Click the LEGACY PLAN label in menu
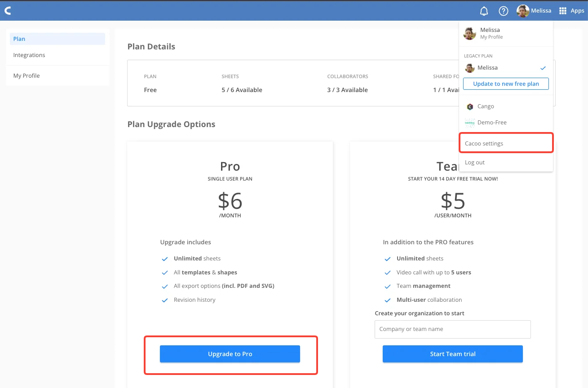The width and height of the screenshot is (588, 388). point(478,56)
